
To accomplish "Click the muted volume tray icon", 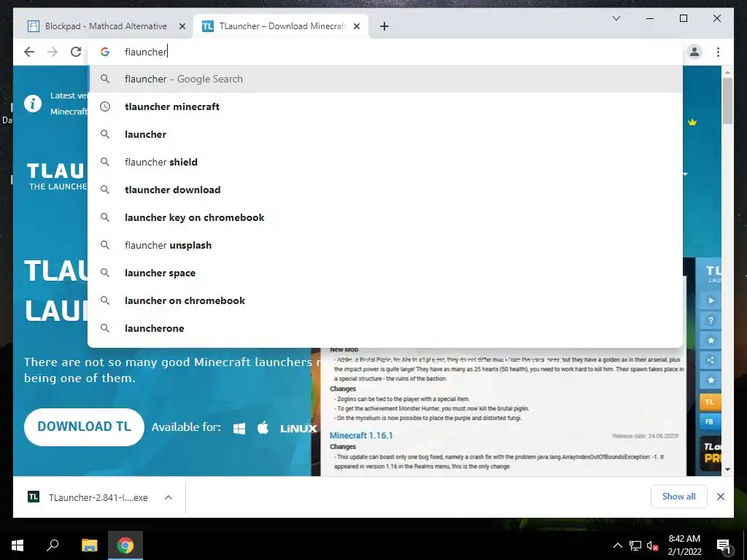I will point(652,545).
